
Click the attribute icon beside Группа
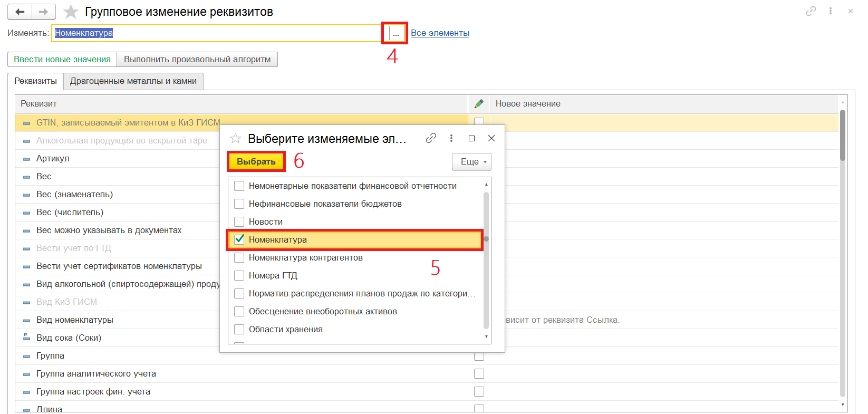tap(26, 356)
